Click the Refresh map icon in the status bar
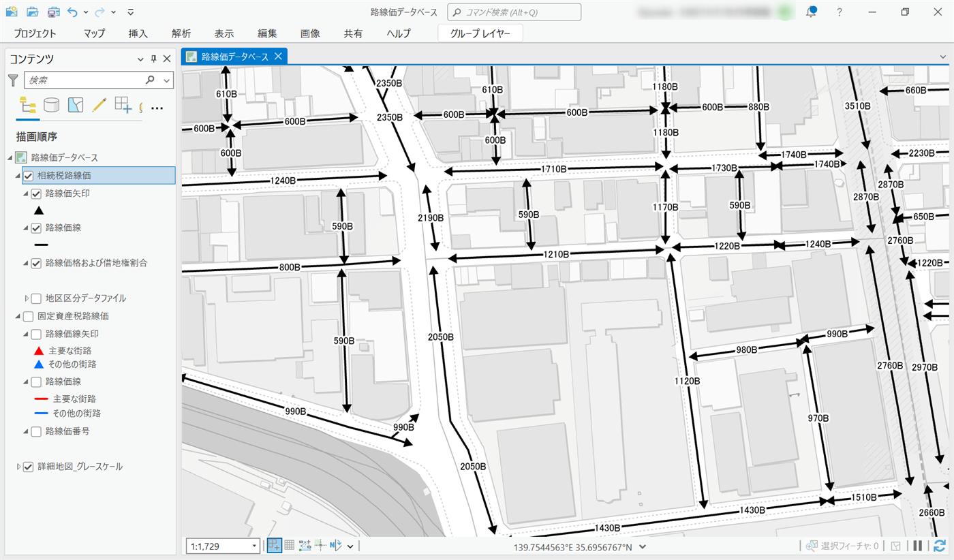The height and width of the screenshot is (560, 954). pyautogui.click(x=940, y=546)
